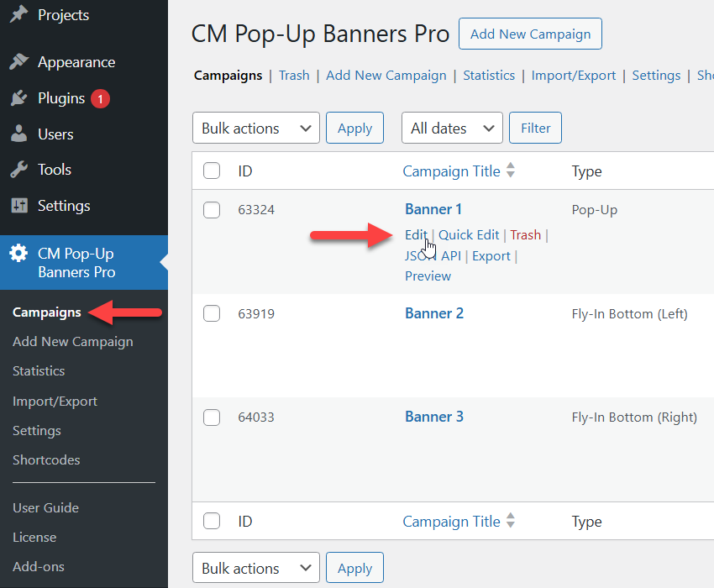This screenshot has height=588, width=714.
Task: Click the Tools wrench icon
Action: [18, 170]
